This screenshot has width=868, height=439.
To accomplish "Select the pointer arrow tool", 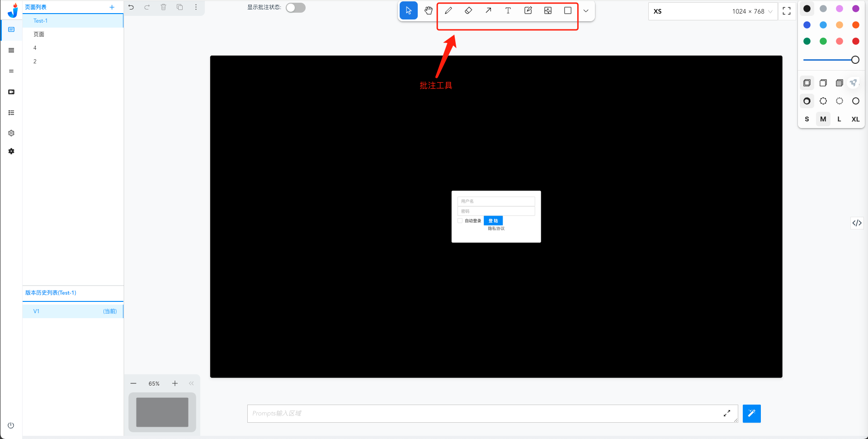I will click(x=409, y=11).
